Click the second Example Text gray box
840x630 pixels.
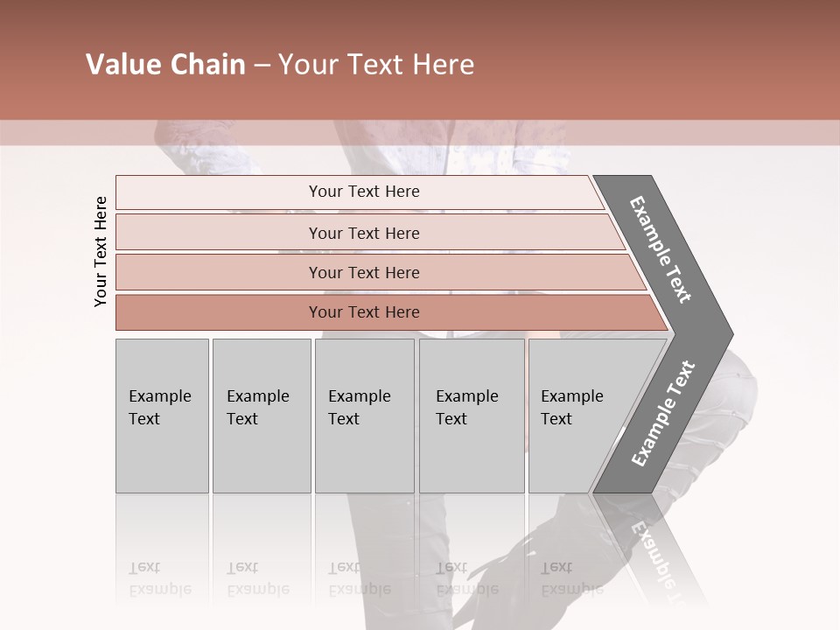click(x=261, y=416)
